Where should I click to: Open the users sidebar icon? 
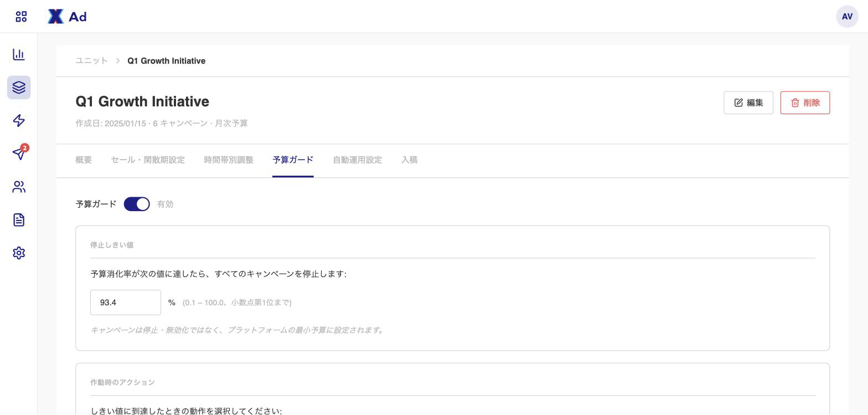coord(19,187)
